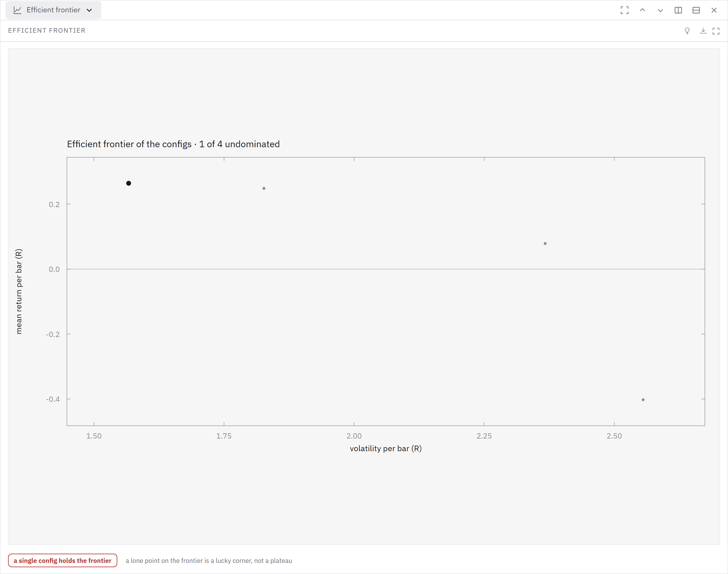This screenshot has height=574, width=728.
Task: Split the panel into stacked rows
Action: point(696,10)
